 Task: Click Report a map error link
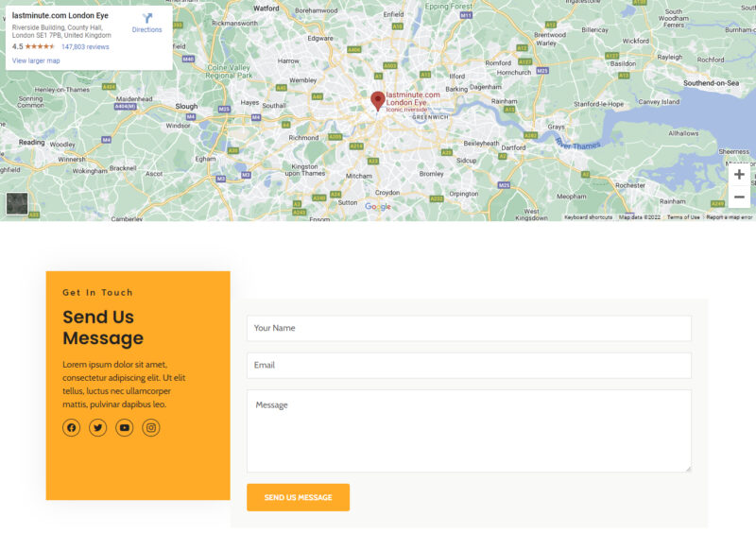(x=729, y=217)
